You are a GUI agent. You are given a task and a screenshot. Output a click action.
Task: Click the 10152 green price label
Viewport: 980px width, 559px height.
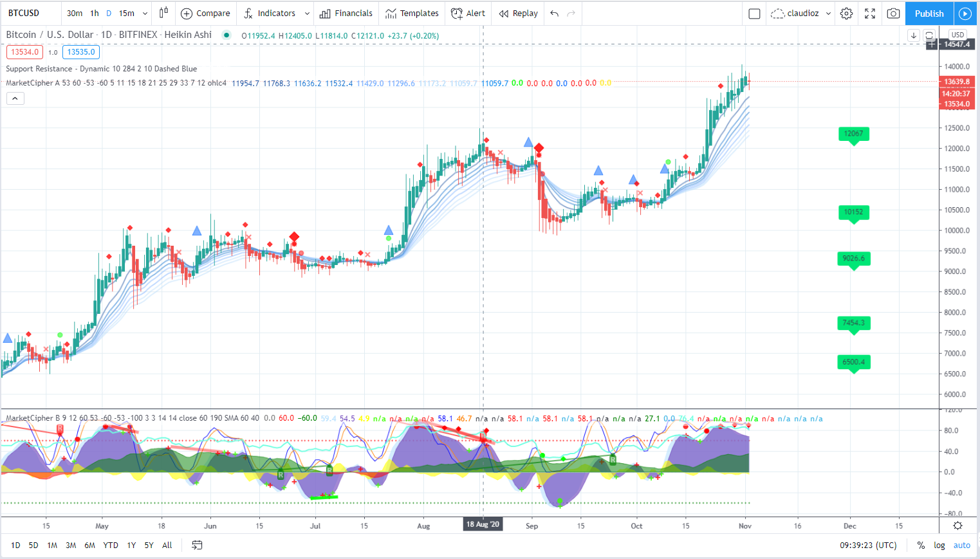854,212
